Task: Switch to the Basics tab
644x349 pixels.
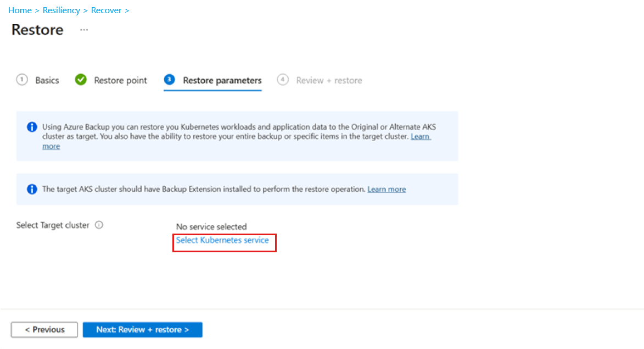Action: 47,80
